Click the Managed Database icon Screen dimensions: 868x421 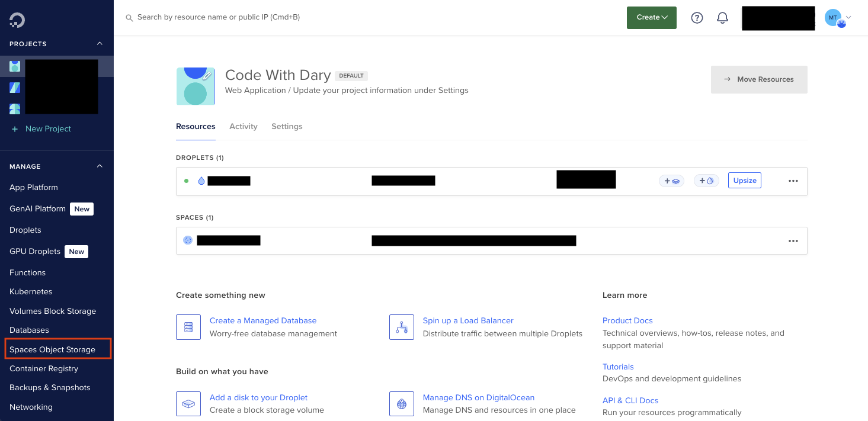tap(188, 327)
